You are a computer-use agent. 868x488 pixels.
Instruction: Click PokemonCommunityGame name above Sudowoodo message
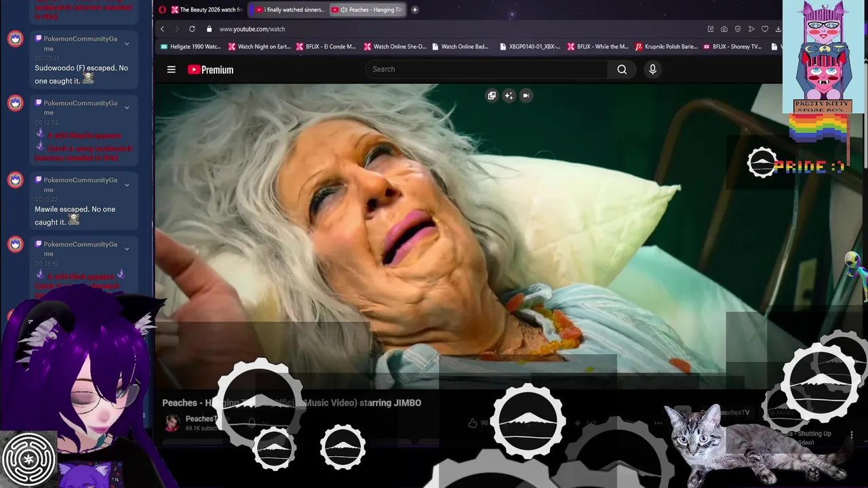(80, 43)
